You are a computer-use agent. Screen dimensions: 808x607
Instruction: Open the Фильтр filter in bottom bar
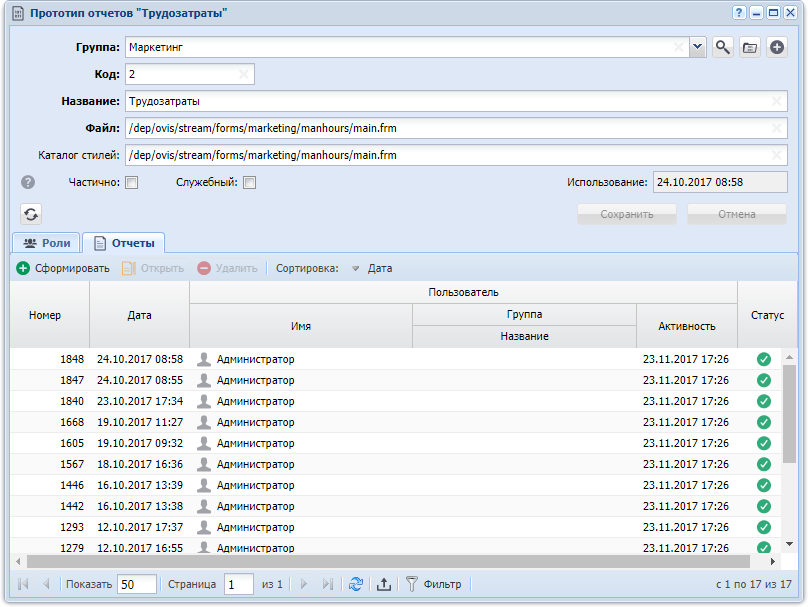point(433,585)
